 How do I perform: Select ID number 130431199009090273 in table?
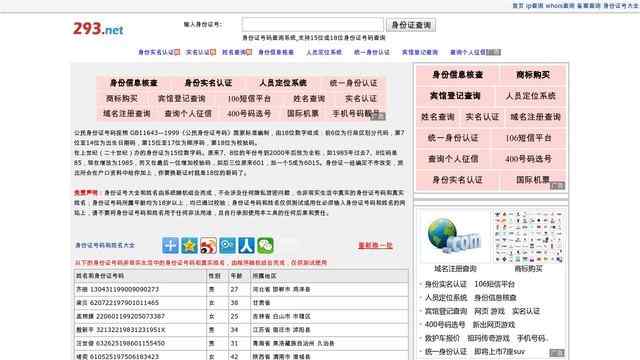click(124, 289)
